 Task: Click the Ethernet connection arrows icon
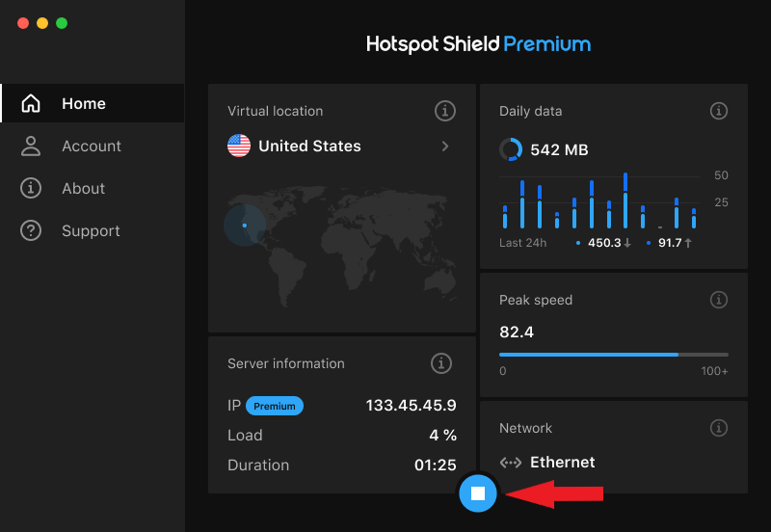(x=511, y=463)
